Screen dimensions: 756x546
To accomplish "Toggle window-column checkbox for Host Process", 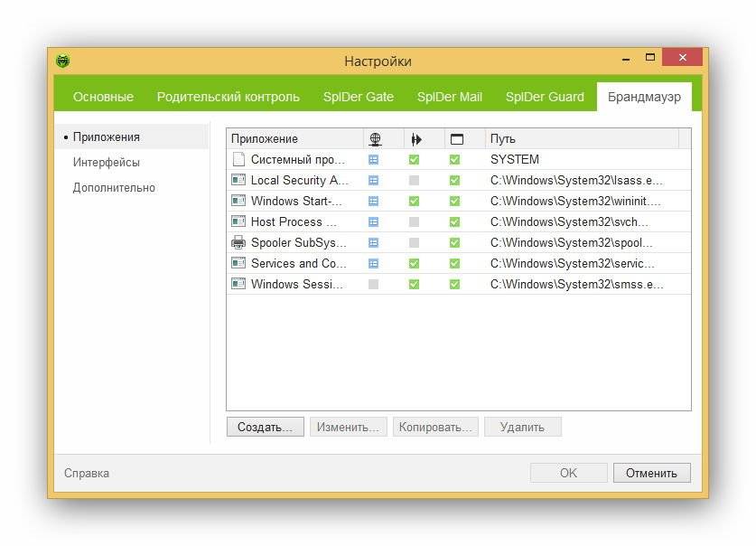I will [x=454, y=221].
